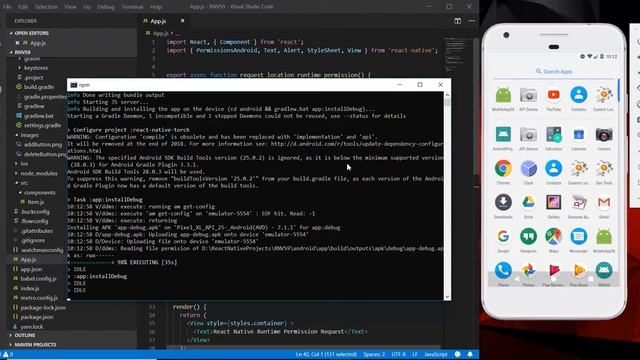This screenshot has width=640, height=360.
Task: Open the Camera app in the emulator
Action: tap(604, 134)
